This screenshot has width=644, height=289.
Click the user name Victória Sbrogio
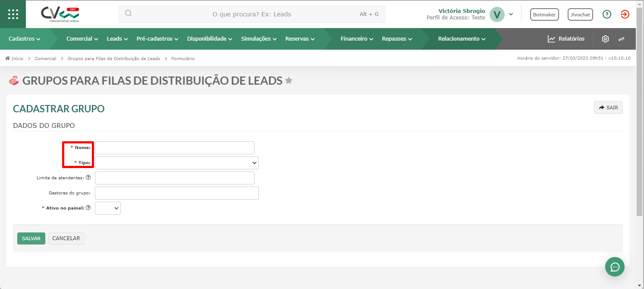click(x=462, y=11)
